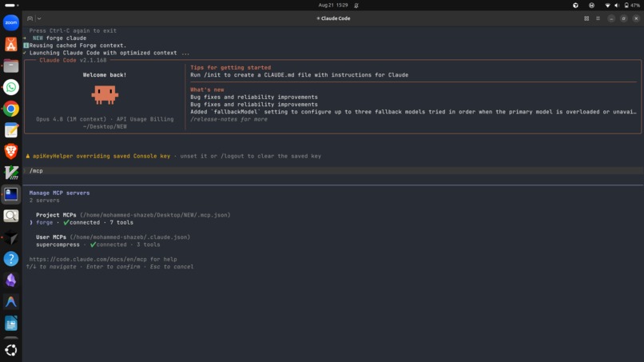Open the clock showing Aug 21 15:29

point(333,6)
